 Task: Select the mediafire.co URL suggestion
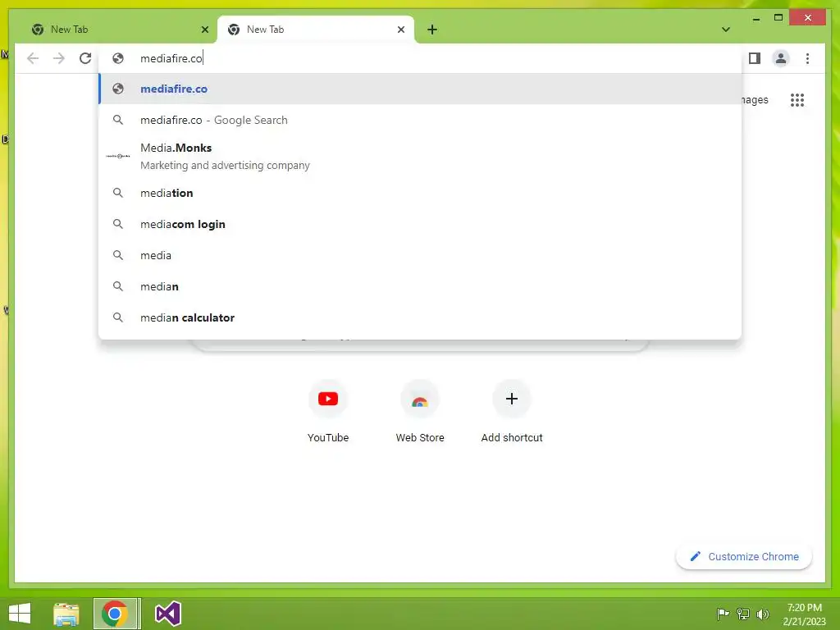tap(420, 89)
